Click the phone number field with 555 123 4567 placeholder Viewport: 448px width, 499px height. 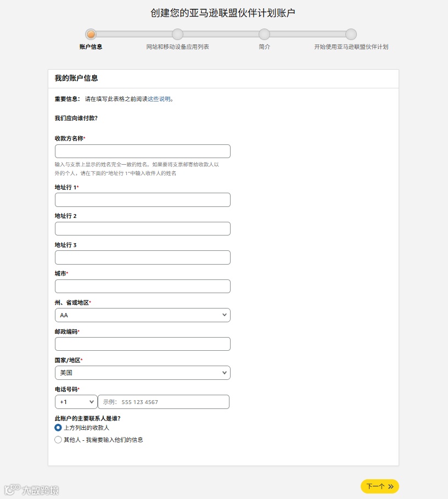164,402
